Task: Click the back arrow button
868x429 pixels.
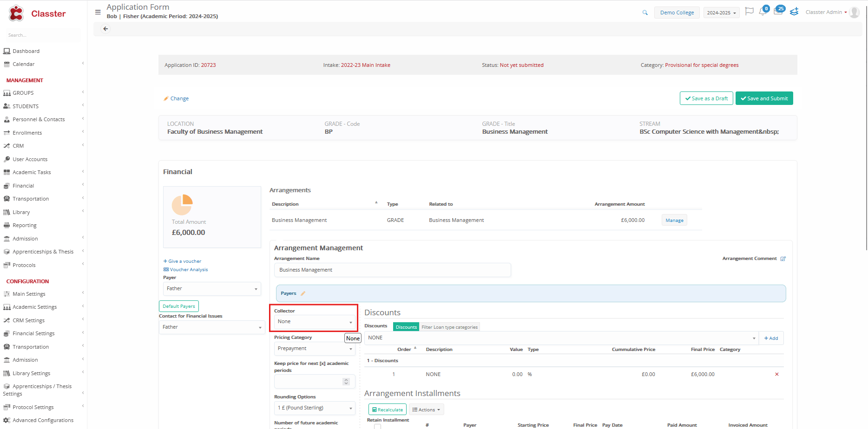Action: pyautogui.click(x=105, y=29)
